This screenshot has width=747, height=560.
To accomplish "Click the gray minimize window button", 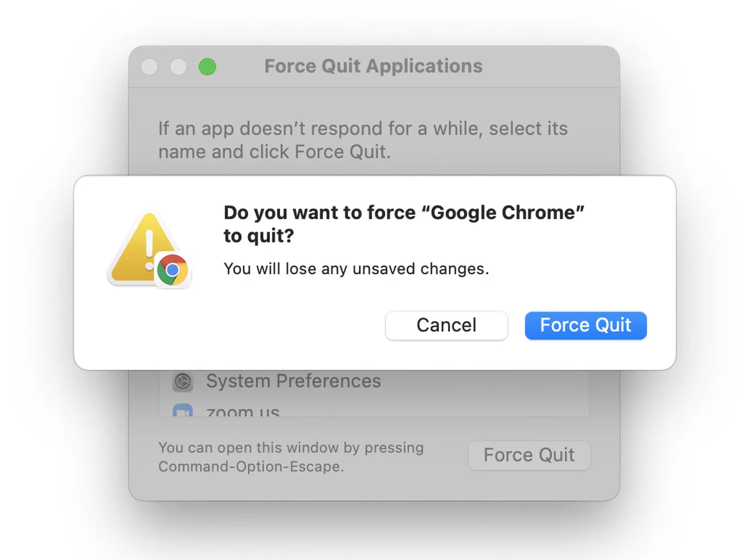I will tap(178, 67).
